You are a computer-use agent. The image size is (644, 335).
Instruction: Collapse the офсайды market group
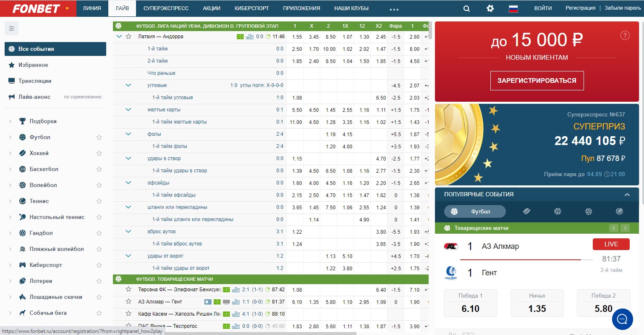click(x=128, y=183)
